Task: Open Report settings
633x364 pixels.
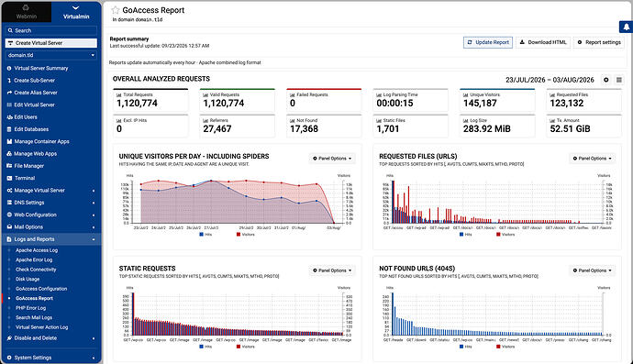Action: tap(599, 42)
